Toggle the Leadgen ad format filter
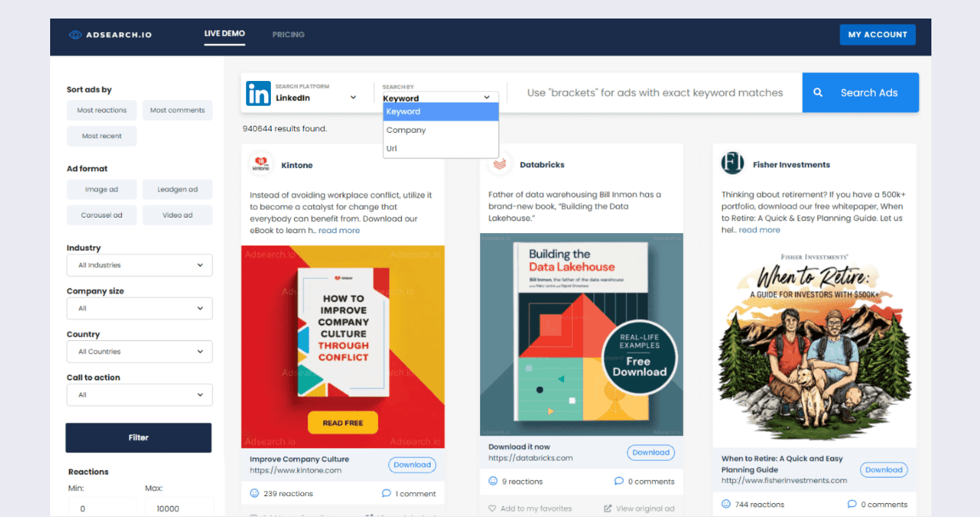The image size is (980, 517). (177, 190)
